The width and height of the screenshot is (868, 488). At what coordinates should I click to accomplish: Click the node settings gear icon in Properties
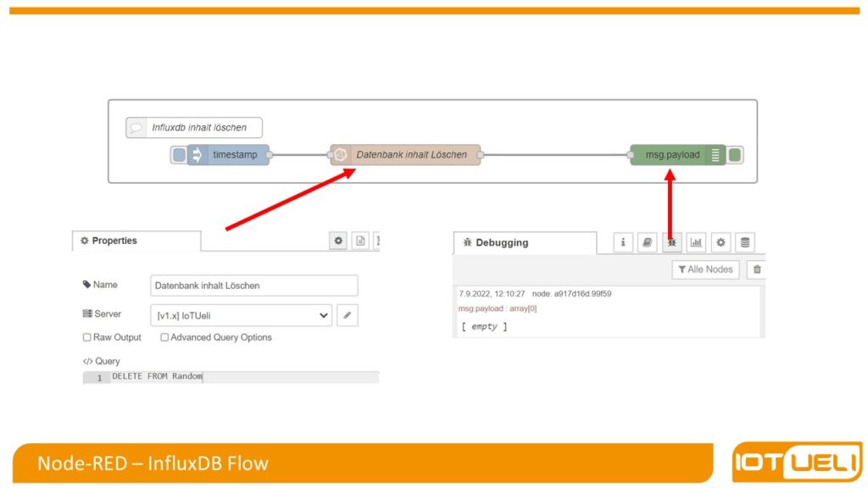pyautogui.click(x=338, y=241)
